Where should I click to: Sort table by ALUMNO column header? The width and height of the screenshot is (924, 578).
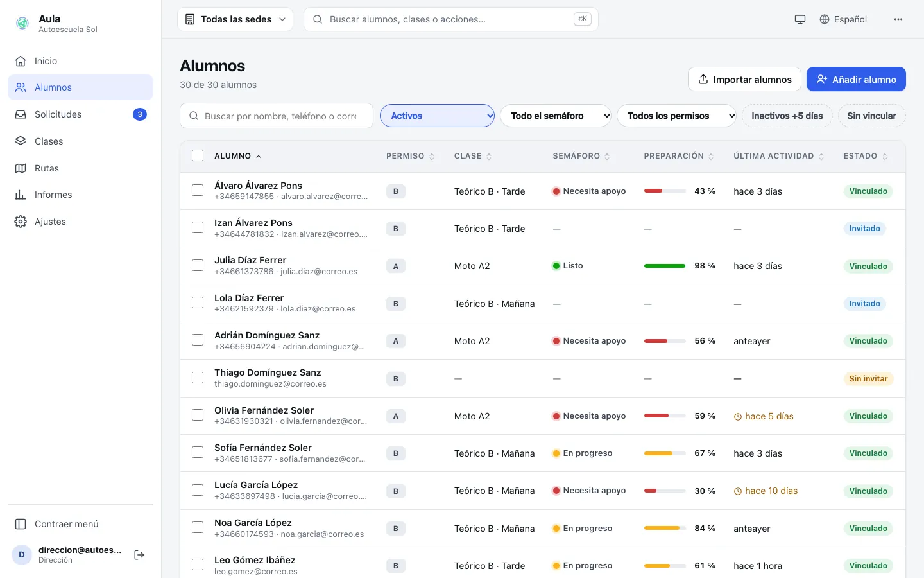click(238, 156)
